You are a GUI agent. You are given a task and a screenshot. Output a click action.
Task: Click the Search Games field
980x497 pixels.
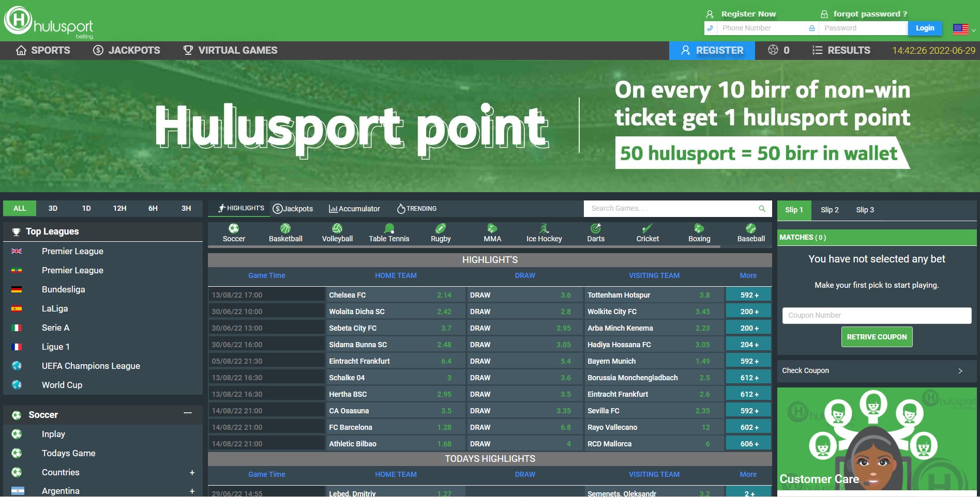point(671,208)
